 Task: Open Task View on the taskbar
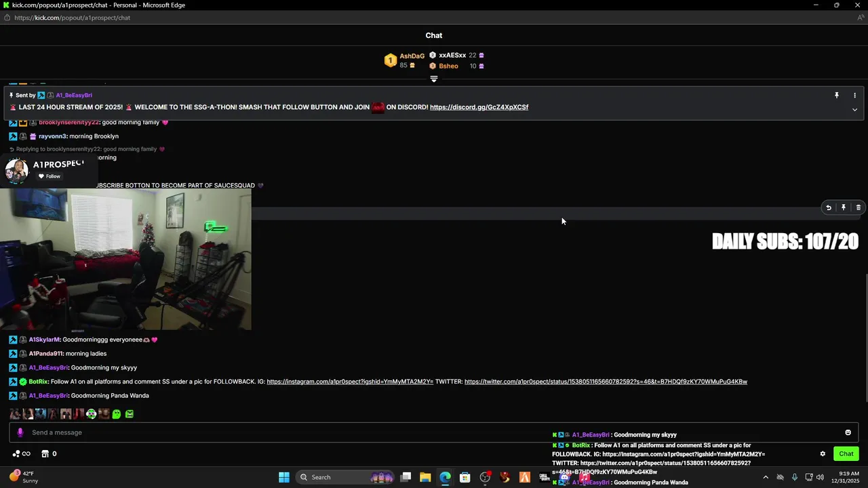point(406,477)
